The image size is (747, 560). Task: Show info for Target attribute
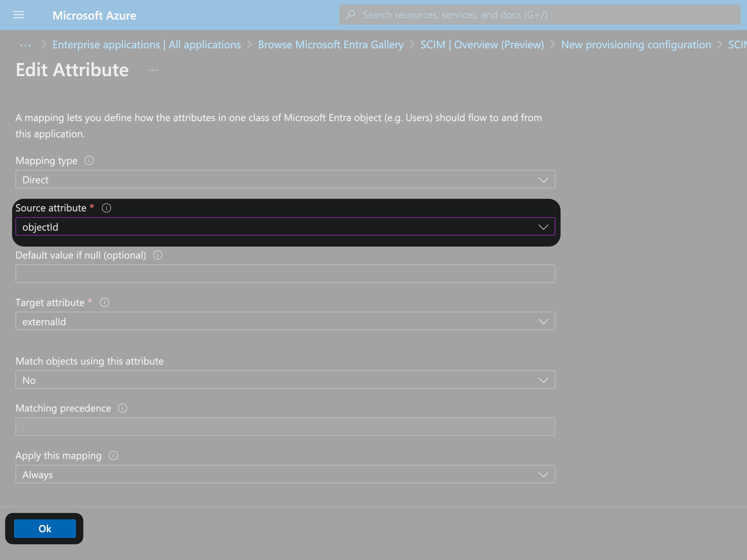(x=104, y=302)
